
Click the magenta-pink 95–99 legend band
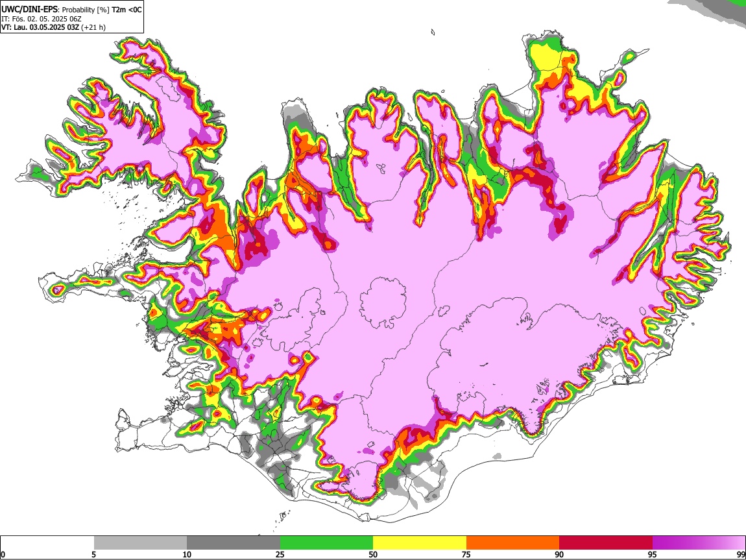pos(699,543)
